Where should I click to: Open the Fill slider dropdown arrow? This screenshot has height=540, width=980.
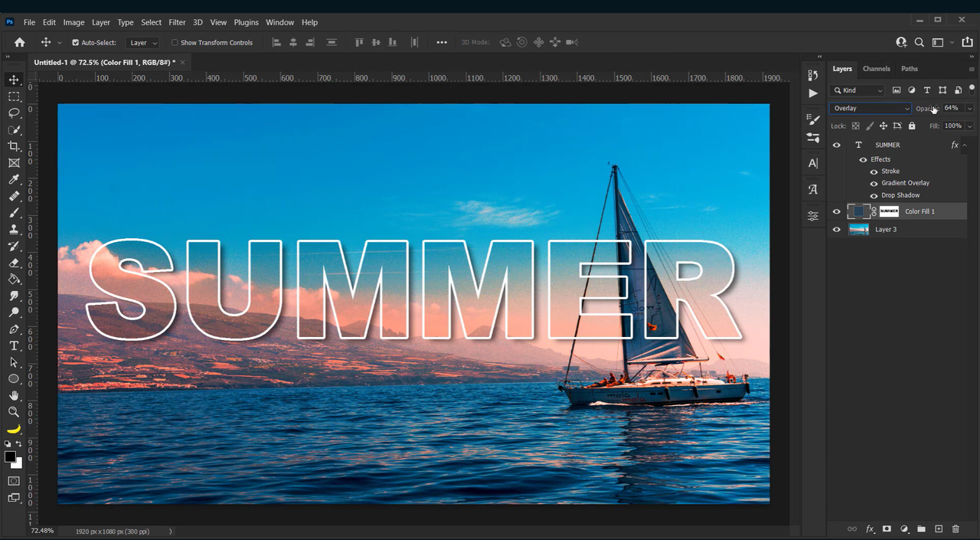[969, 126]
